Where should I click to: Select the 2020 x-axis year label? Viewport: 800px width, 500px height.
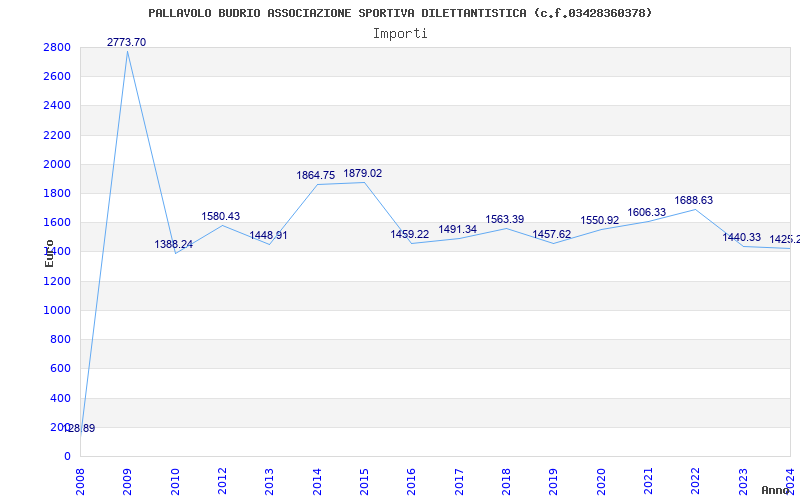(601, 482)
